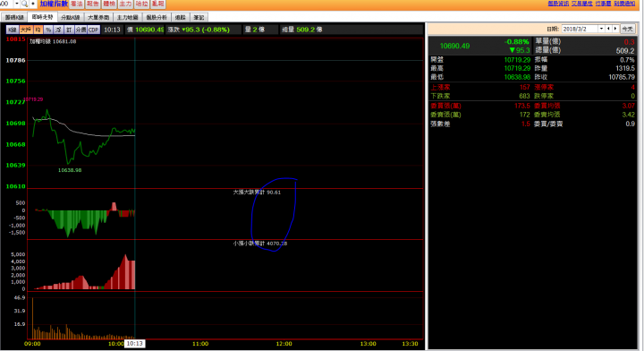This screenshot has width=644, height=351.
Task: Click the 小漲小跌累計 4070.28 label
Action: (x=260, y=244)
